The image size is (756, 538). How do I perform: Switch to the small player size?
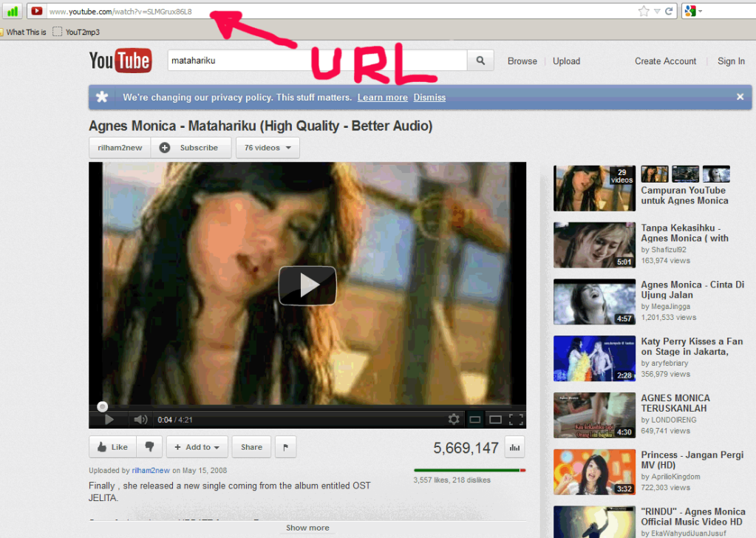(x=475, y=420)
